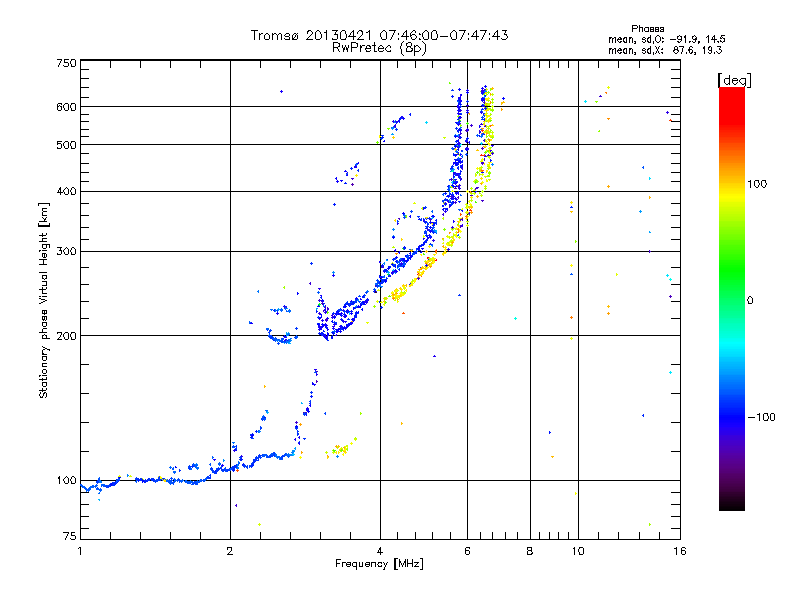The image size is (800, 600).
Task: Click the 'RwPretec (8p)' subtitle
Action: (379, 48)
